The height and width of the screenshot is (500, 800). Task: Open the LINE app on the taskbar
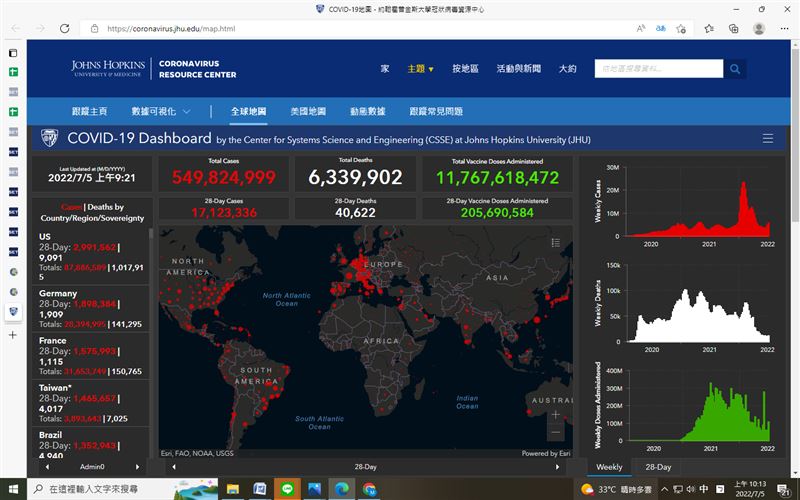tap(287, 489)
